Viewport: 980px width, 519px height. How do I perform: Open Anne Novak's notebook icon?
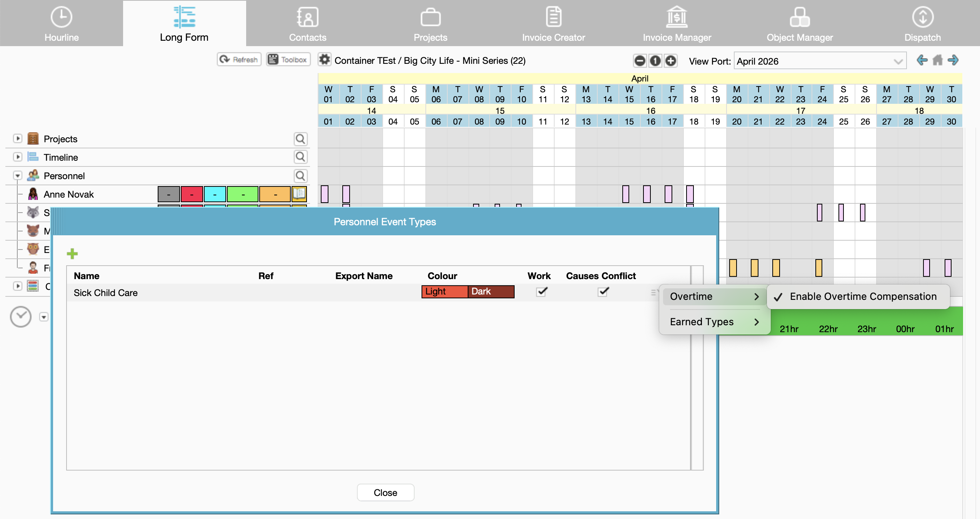(299, 194)
